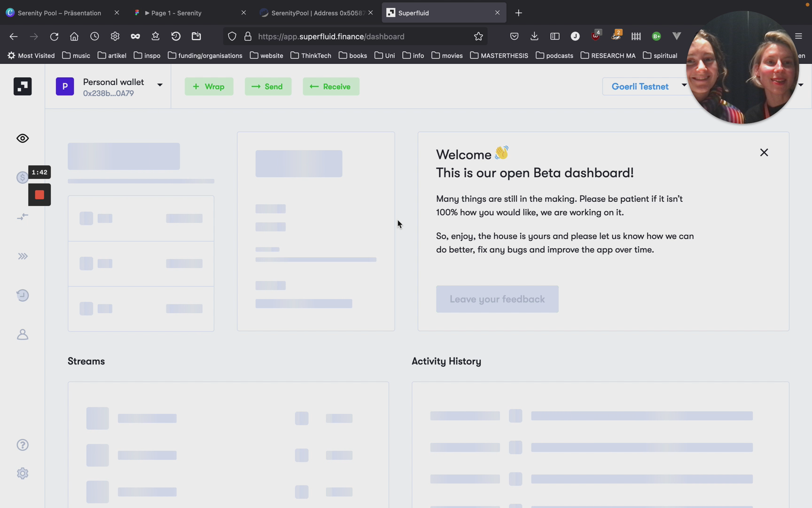Screen dimensions: 812x508
Task: Click the Wrap button
Action: coord(209,87)
